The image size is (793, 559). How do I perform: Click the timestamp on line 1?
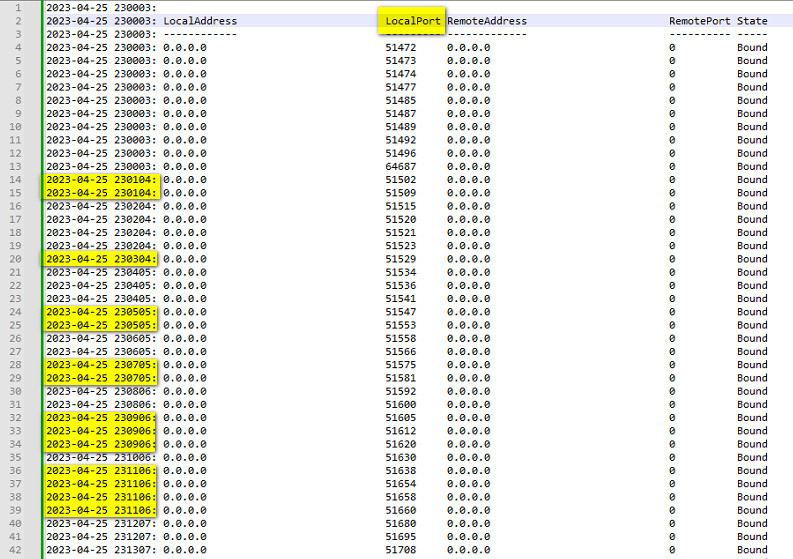tap(101, 8)
